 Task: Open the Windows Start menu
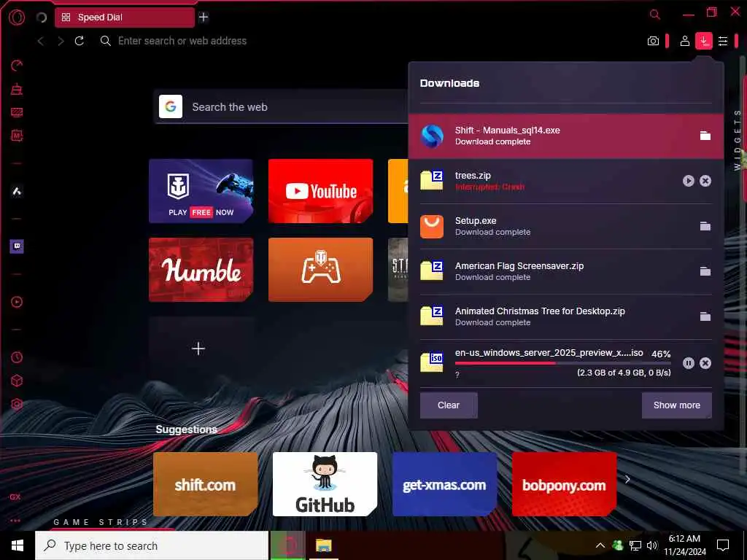tap(18, 545)
